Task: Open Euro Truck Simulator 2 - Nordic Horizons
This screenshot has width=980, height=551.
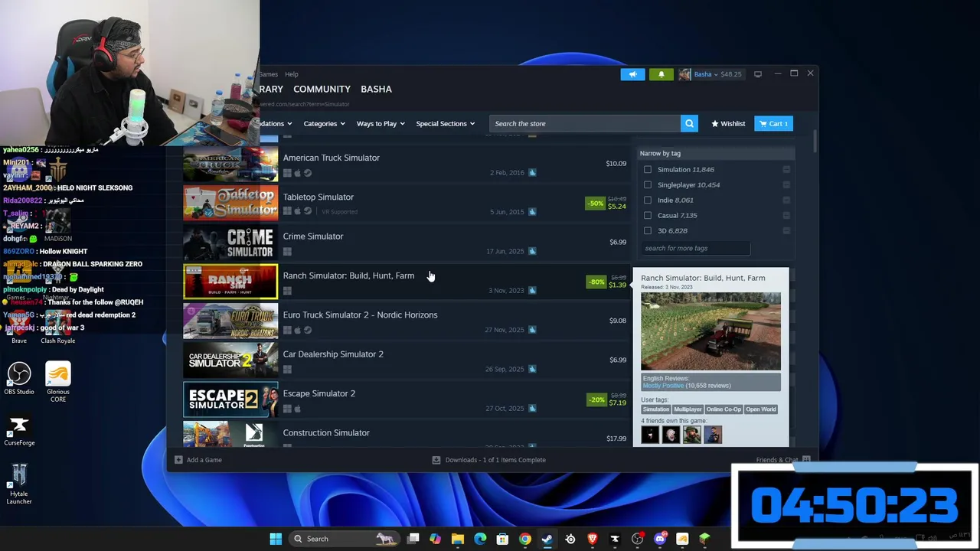Action: point(406,321)
